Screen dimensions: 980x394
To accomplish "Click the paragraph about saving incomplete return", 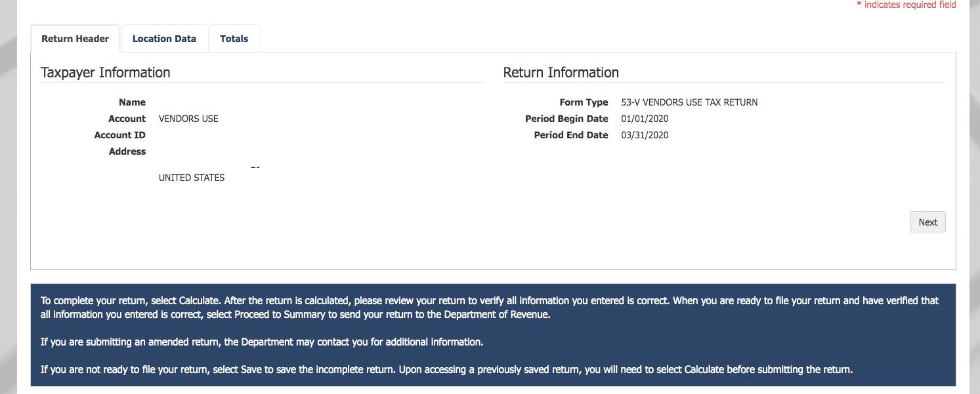I will tap(446, 370).
